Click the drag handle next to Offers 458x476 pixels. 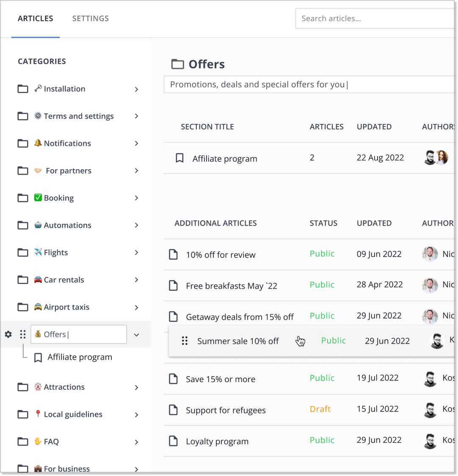[x=23, y=334]
